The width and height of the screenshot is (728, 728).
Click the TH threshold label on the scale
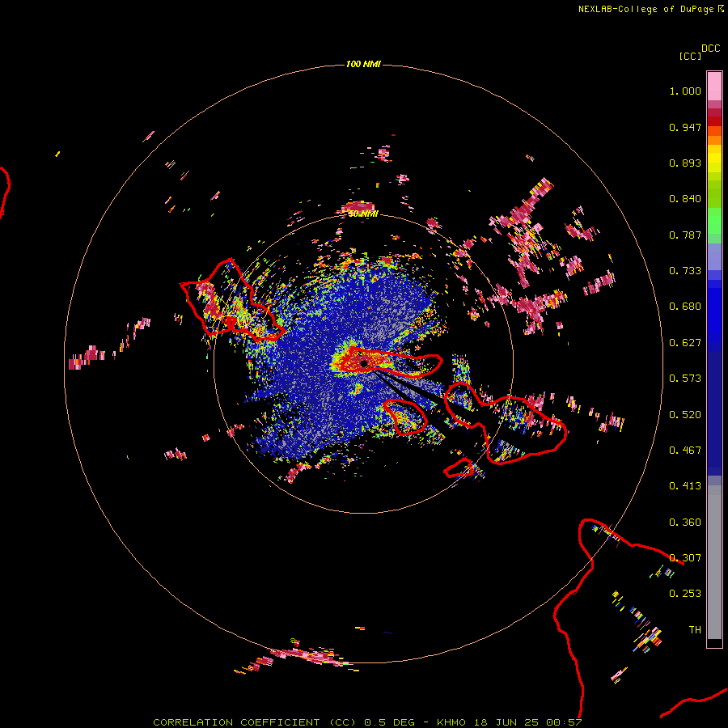coord(695,630)
